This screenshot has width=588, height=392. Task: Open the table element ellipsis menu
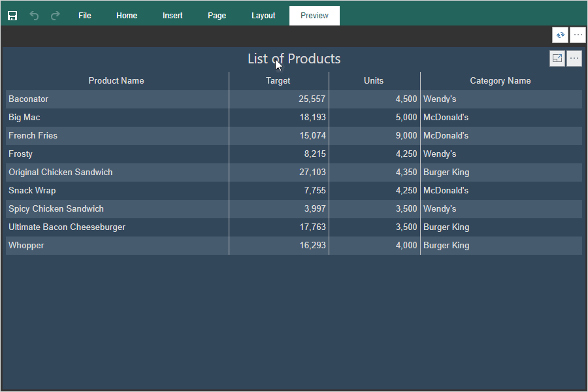click(x=574, y=59)
